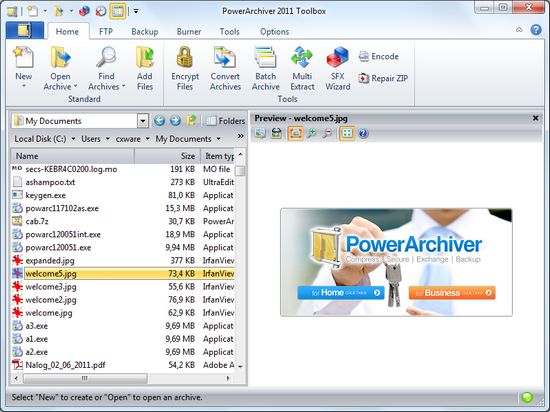Select Nalog_02_06_2011.pdf in the list

123,365
